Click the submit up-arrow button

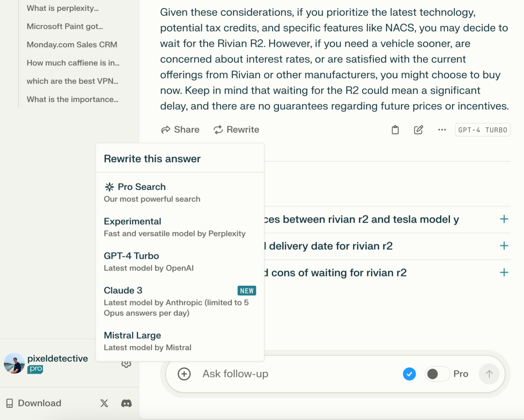pyautogui.click(x=489, y=374)
